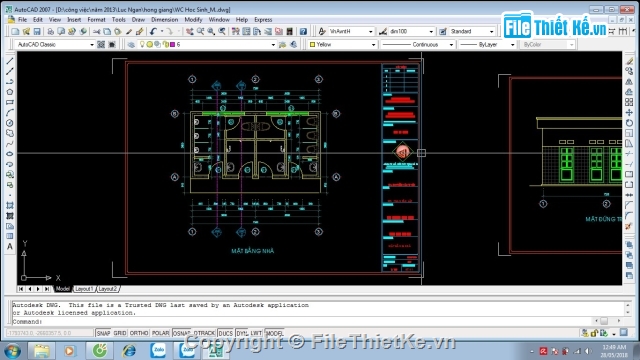
Task: Open the ByLayer lineweight dropdown
Action: click(x=513, y=44)
